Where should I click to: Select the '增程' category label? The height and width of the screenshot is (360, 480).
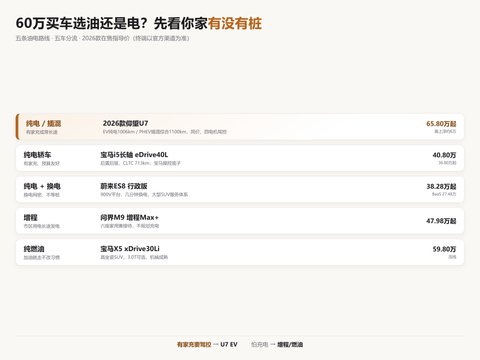(x=31, y=218)
